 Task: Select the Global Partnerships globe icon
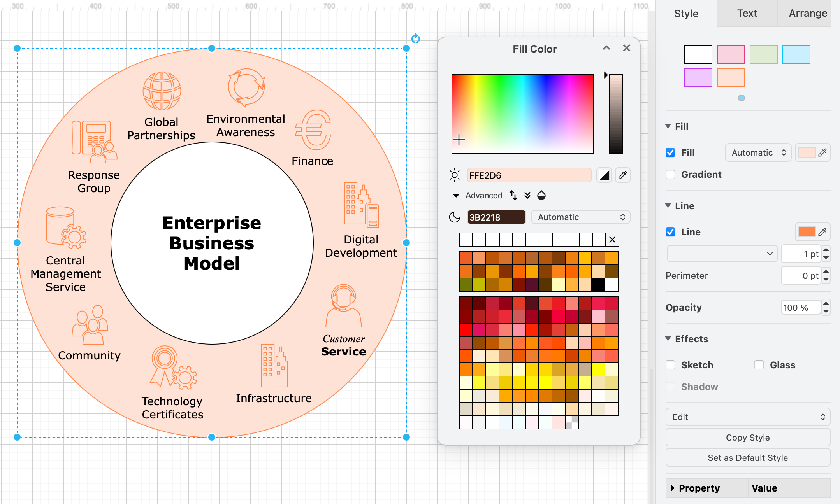(162, 91)
